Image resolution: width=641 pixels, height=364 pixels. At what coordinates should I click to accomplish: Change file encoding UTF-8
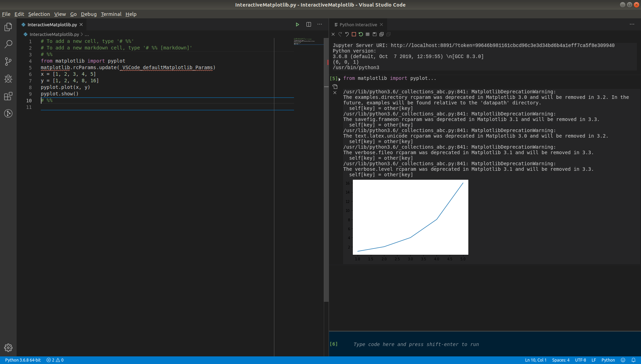580,360
